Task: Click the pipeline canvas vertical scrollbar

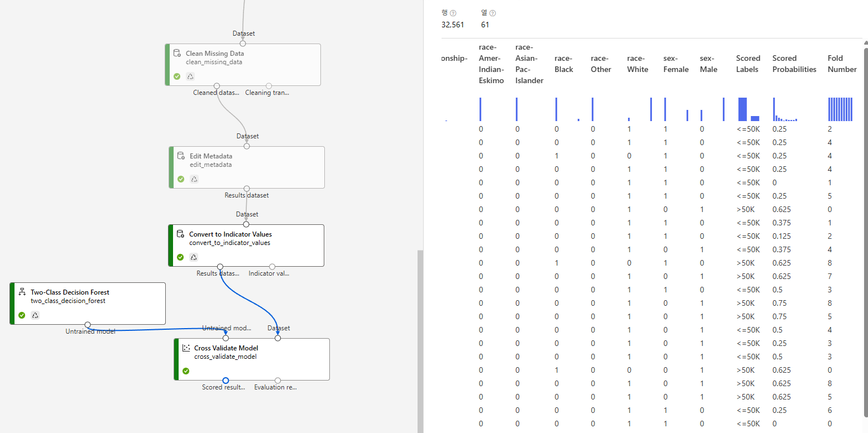Action: click(x=420, y=341)
